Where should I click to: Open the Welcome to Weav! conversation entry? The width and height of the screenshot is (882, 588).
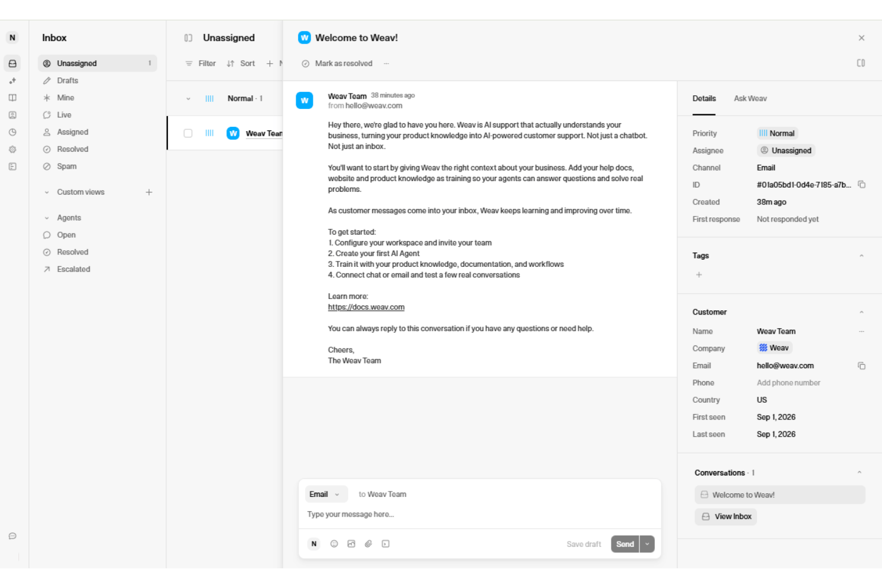[x=779, y=495]
